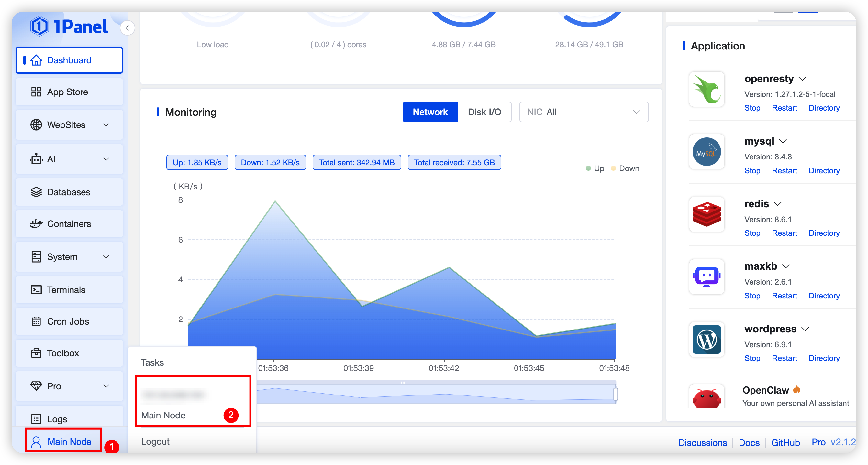Click the redis application icon

click(x=706, y=214)
